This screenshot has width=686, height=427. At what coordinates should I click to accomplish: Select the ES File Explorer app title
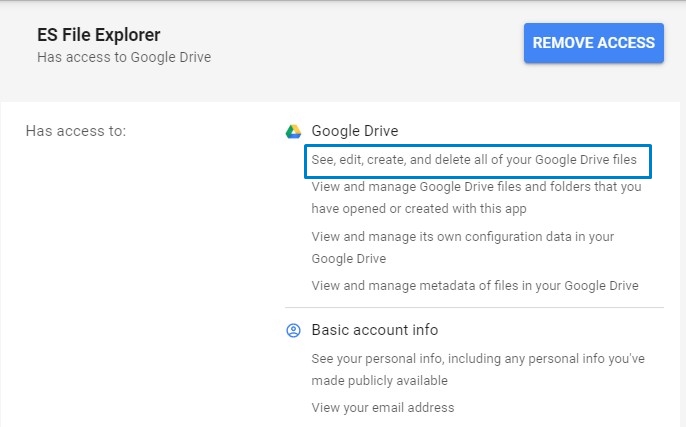point(98,35)
